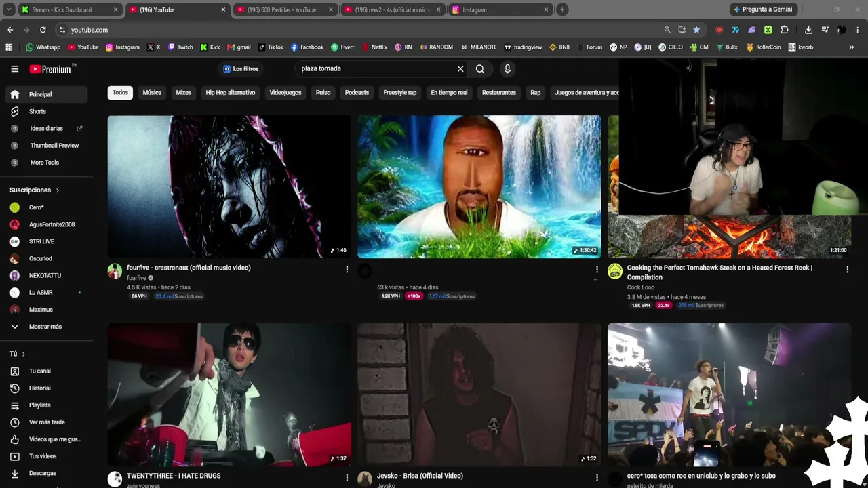The height and width of the screenshot is (488, 868).
Task: Select the Música filter chip
Action: [152, 93]
